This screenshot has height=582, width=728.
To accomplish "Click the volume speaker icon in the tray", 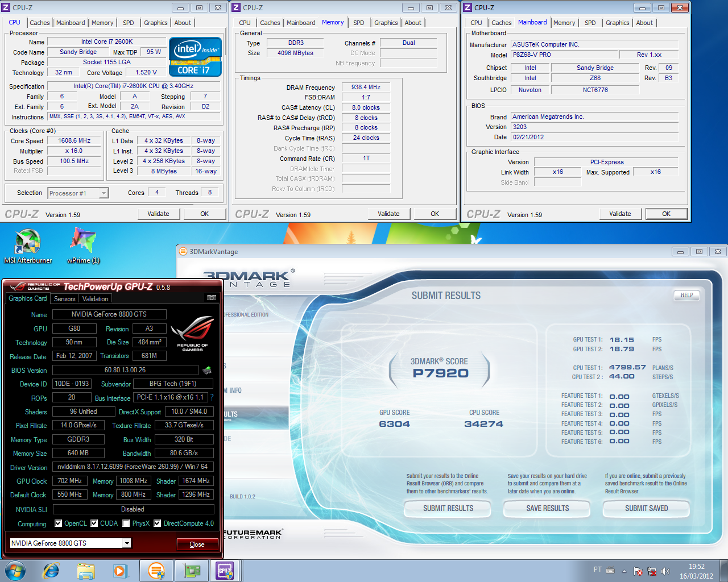I will click(665, 571).
